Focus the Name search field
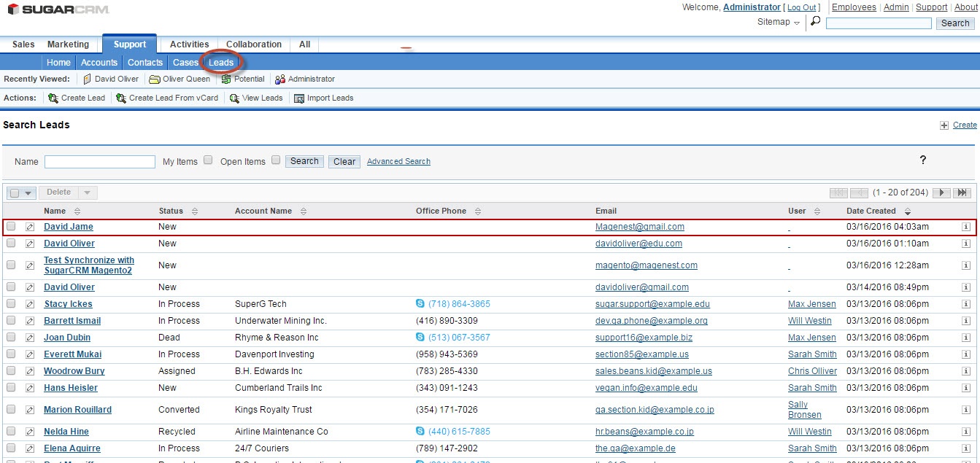This screenshot has height=463, width=980. tap(100, 162)
